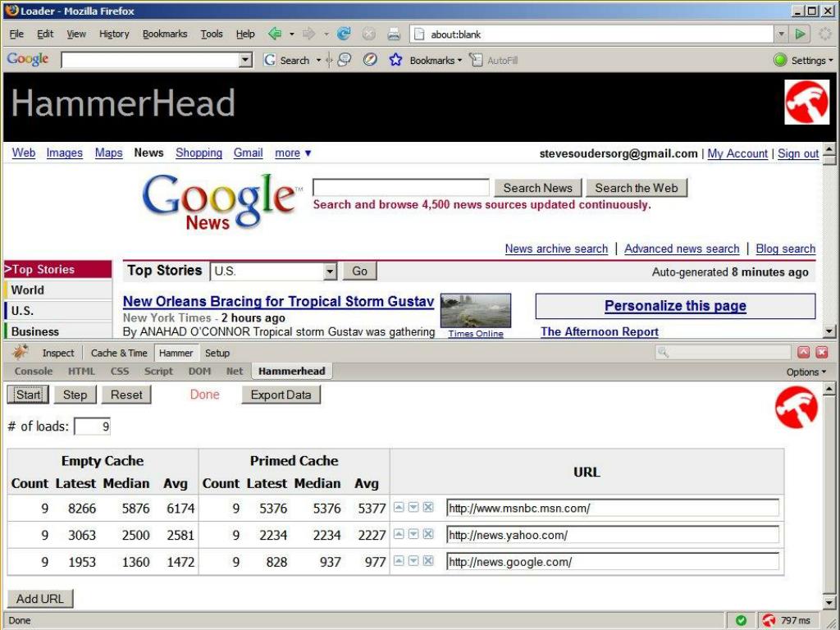840x630 pixels.
Task: Open the address bar URL dropdown
Action: [781, 34]
